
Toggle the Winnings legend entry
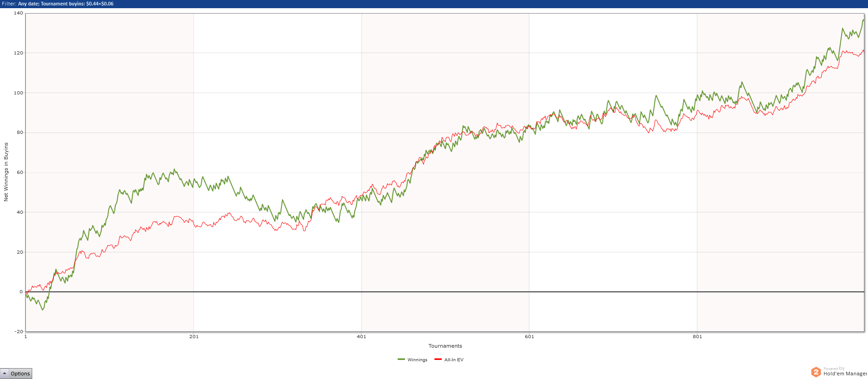[x=412, y=359]
